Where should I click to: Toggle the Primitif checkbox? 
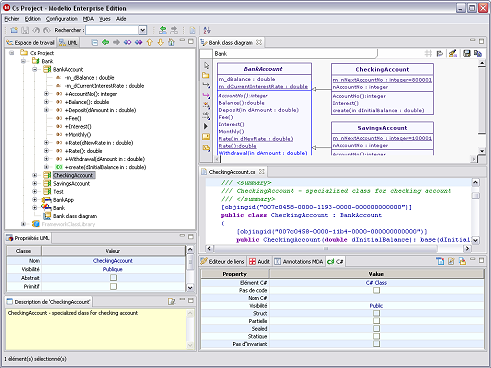point(113,286)
